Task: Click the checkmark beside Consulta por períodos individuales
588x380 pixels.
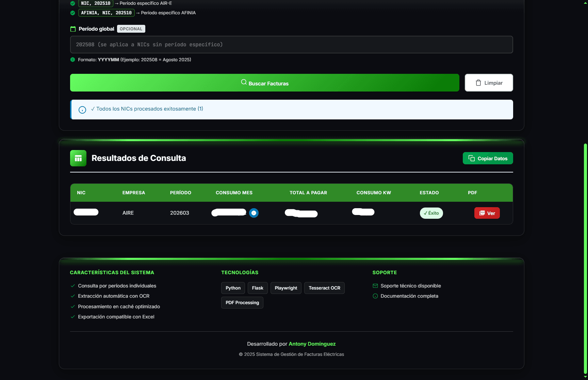Action: 72,286
